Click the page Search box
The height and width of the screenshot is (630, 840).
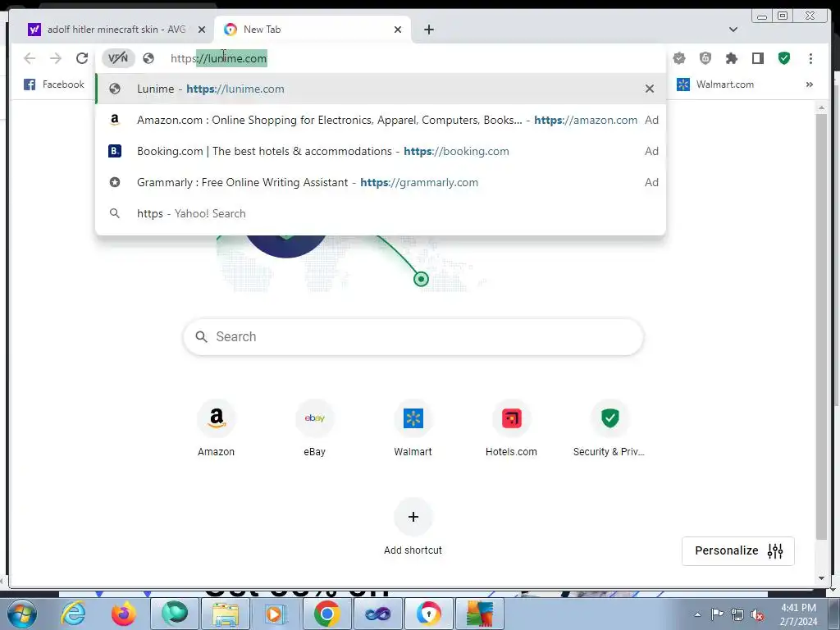pos(413,336)
